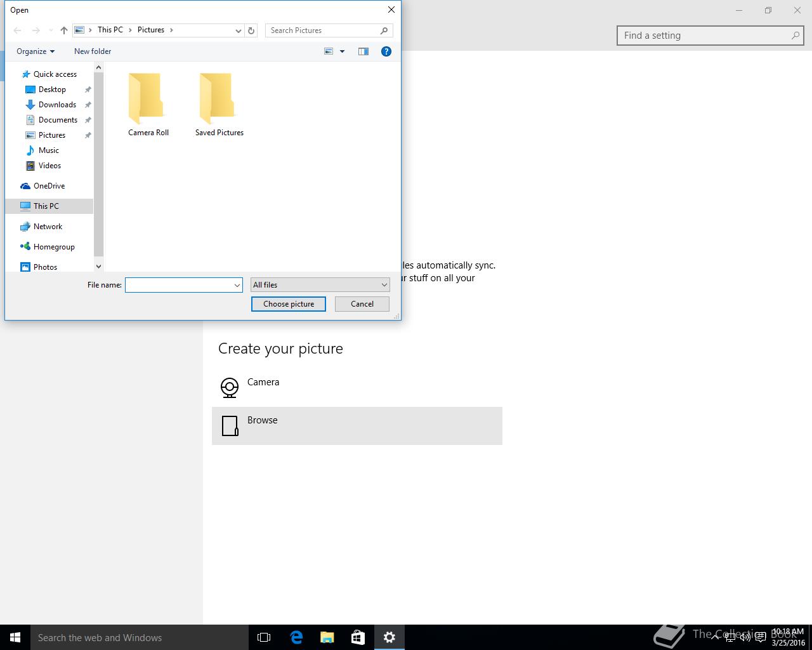
Task: Cancel the Open dialog
Action: click(362, 304)
